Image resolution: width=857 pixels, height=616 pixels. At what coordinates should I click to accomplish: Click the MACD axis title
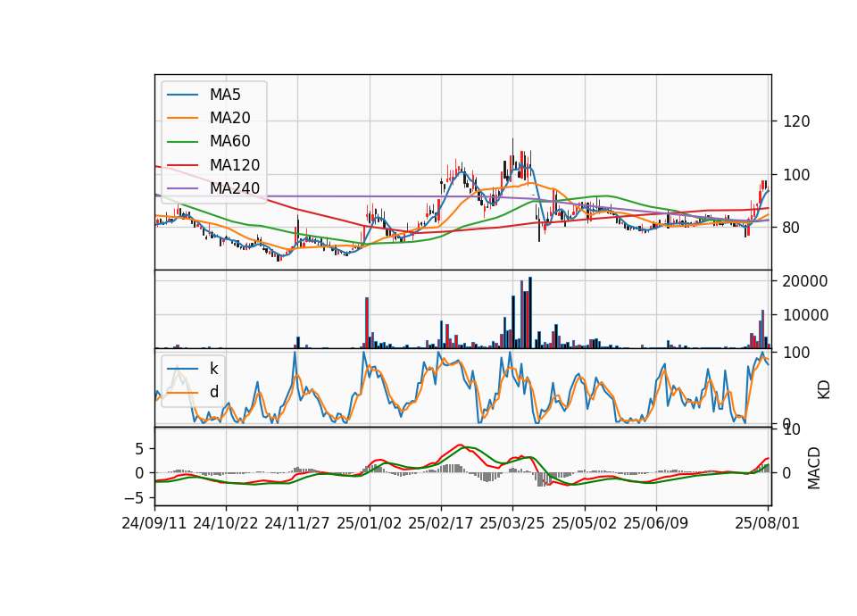pyautogui.click(x=814, y=469)
